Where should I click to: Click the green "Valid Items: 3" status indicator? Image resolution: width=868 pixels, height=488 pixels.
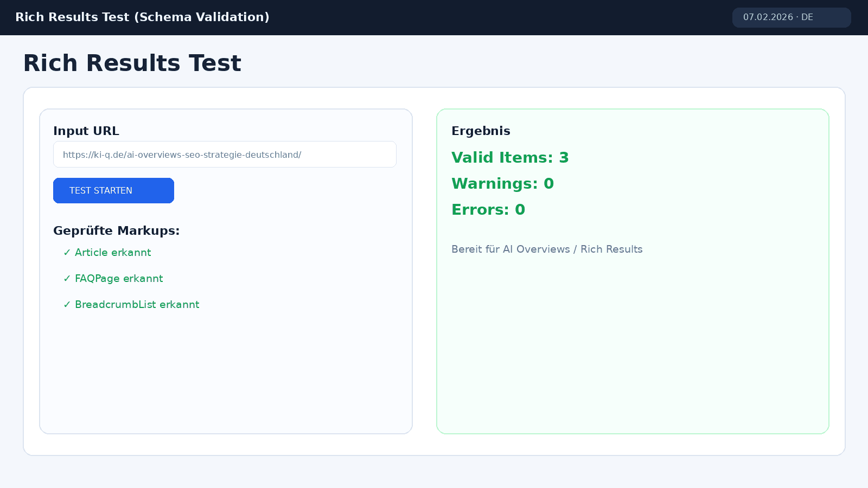click(510, 158)
